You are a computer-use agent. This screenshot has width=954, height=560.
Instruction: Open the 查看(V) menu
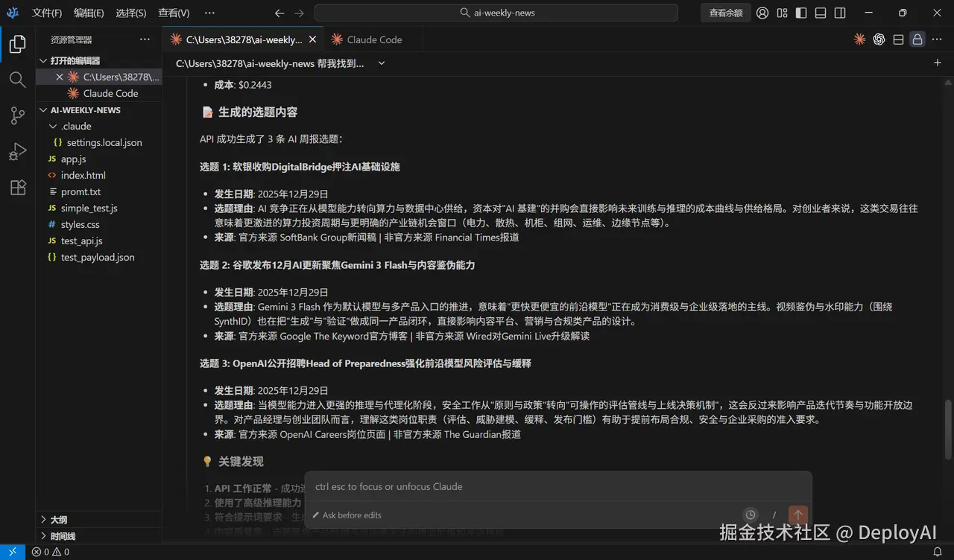[174, 13]
